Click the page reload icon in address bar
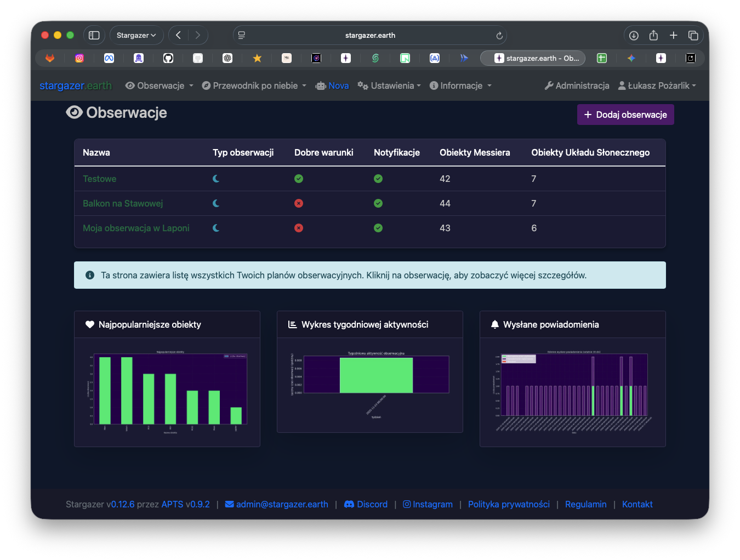The image size is (740, 560). (x=499, y=36)
